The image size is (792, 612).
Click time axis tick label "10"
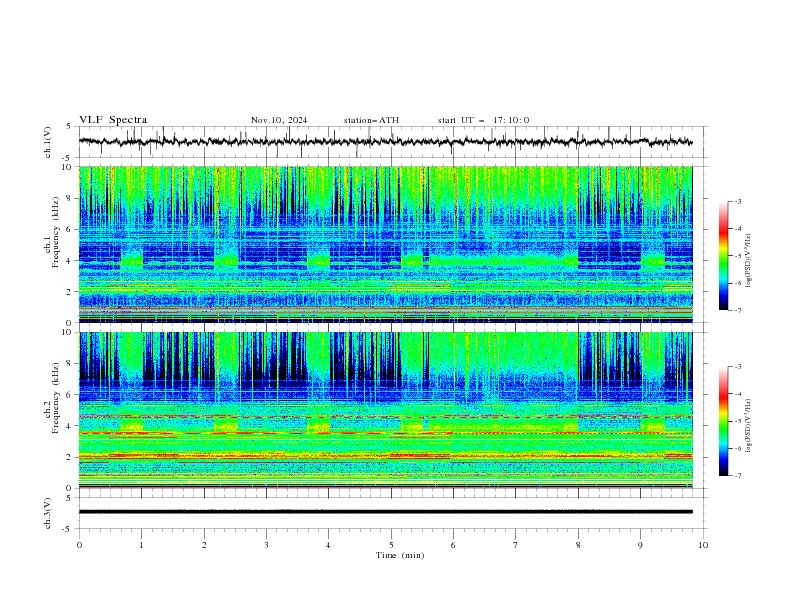click(x=703, y=545)
